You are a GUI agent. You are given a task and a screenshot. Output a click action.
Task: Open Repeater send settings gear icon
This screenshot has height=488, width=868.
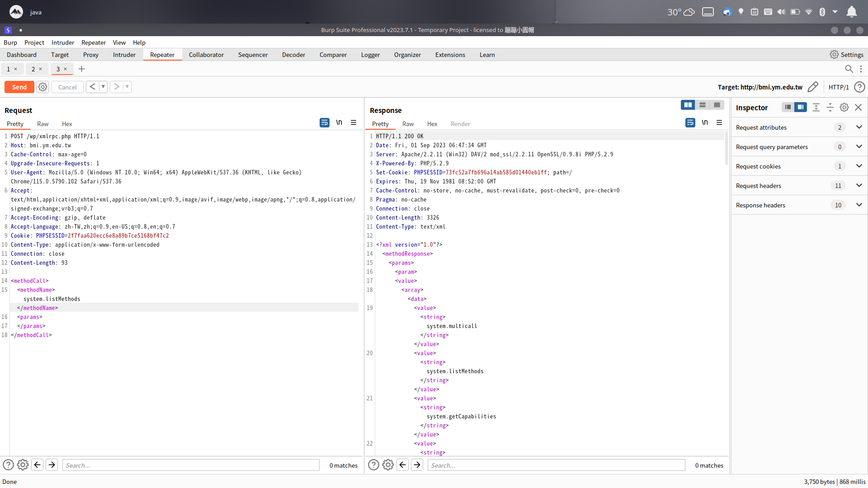coord(42,87)
